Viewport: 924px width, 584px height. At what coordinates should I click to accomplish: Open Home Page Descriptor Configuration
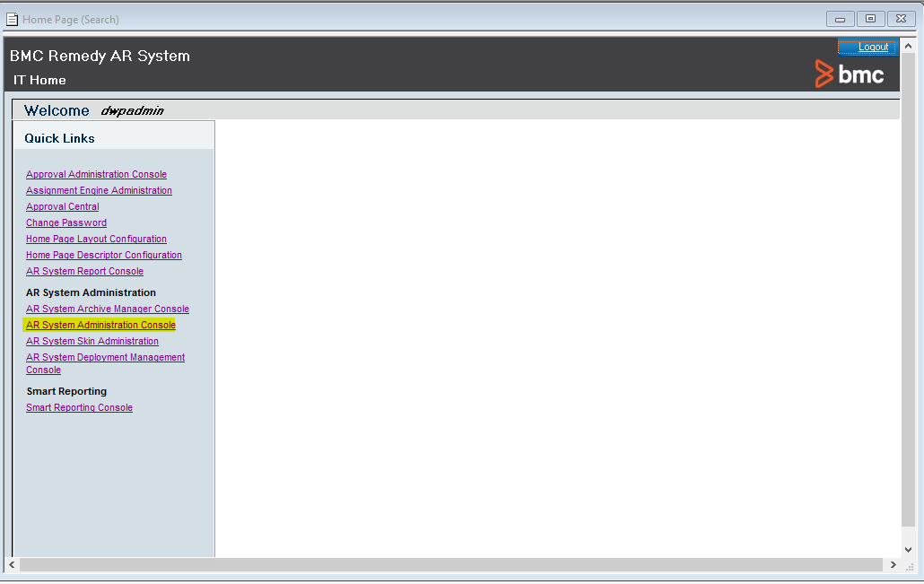[104, 255]
